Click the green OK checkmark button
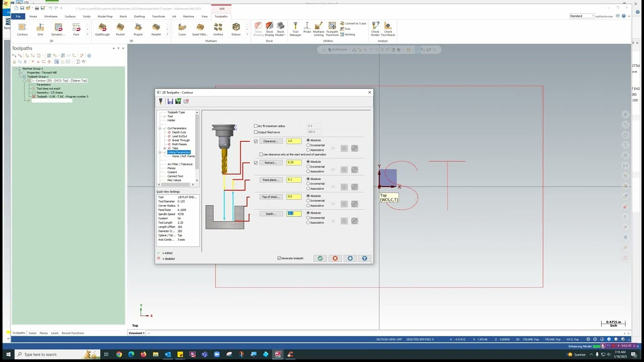This screenshot has width=644, height=362. [x=320, y=258]
